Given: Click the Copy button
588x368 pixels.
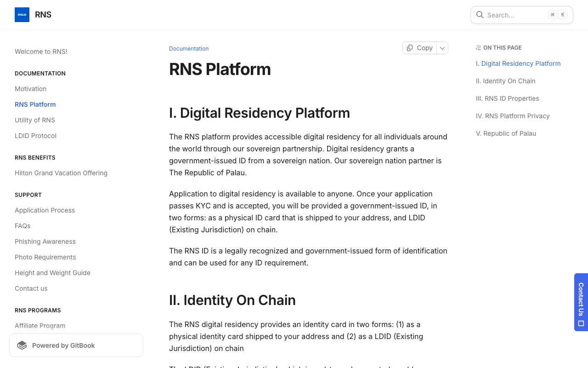Looking at the screenshot, I should coord(420,48).
